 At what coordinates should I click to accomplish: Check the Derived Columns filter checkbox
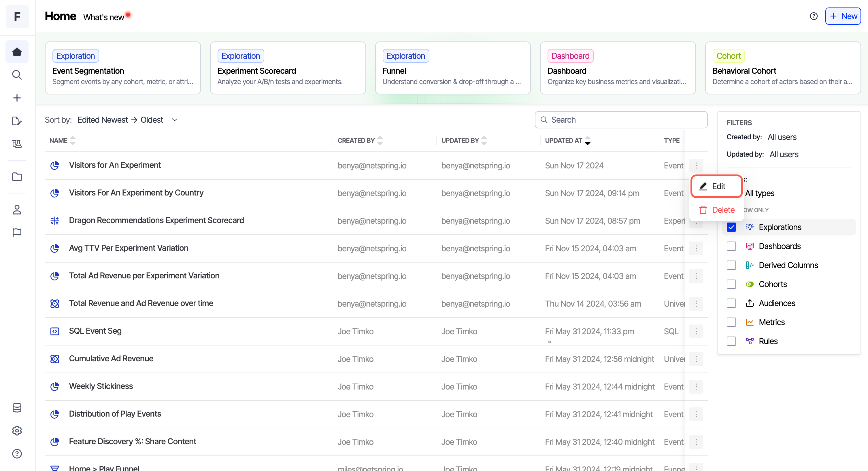[731, 265]
